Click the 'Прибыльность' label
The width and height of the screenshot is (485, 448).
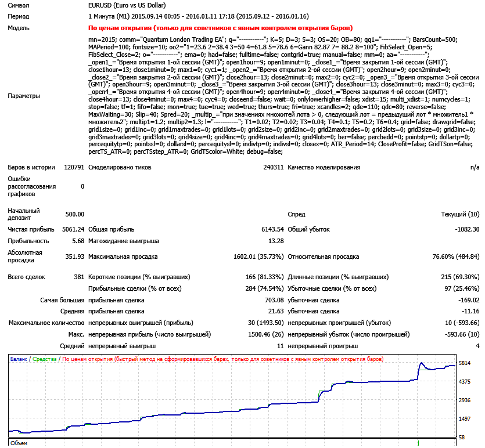(x=28, y=241)
